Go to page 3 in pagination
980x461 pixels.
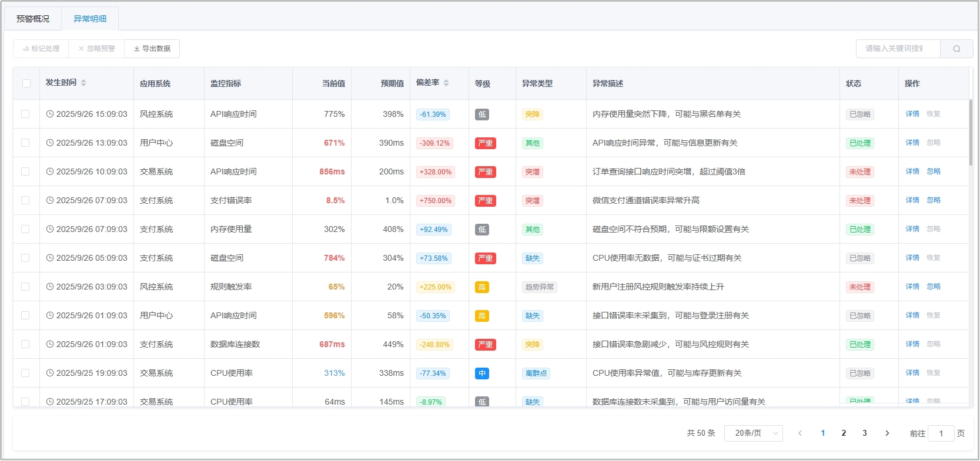864,433
